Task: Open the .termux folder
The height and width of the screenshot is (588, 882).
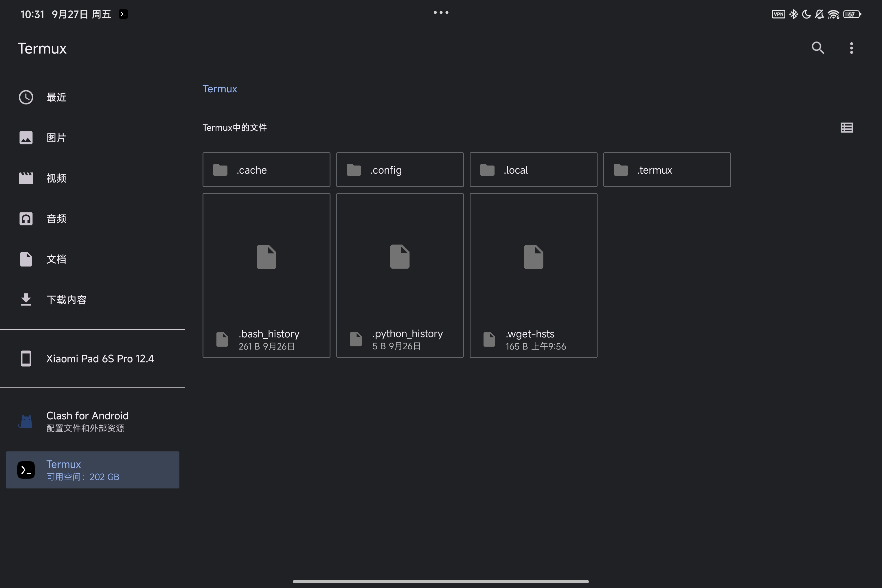Action: (667, 170)
